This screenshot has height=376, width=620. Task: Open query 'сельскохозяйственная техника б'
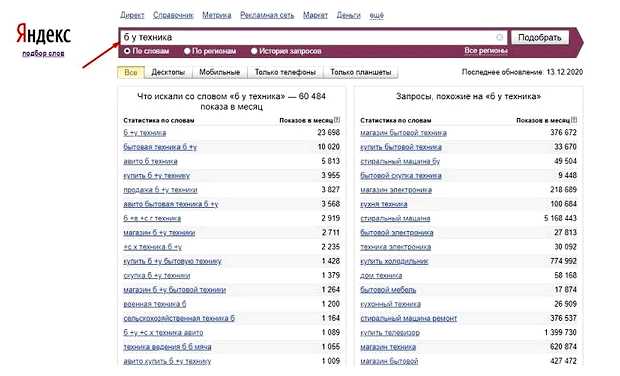point(179,318)
